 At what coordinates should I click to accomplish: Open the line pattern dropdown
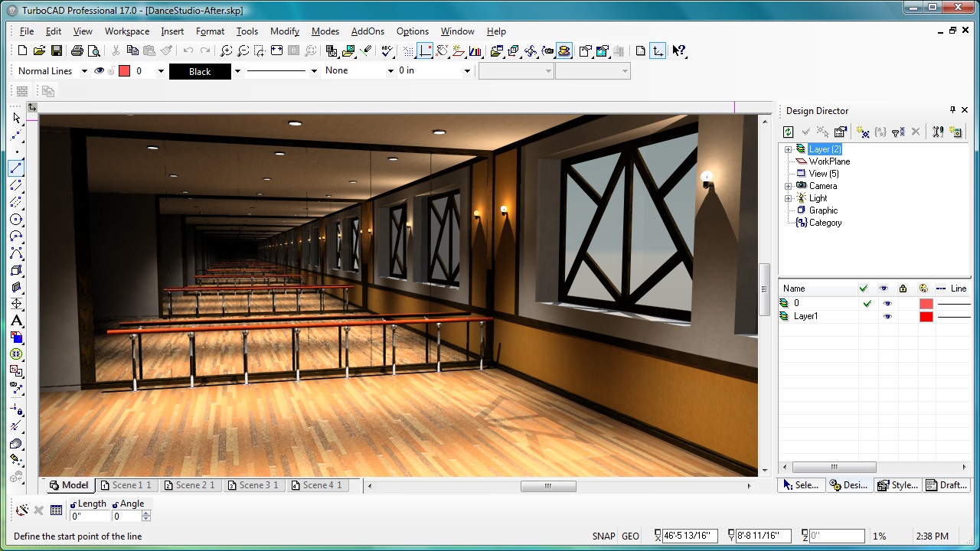tap(314, 71)
